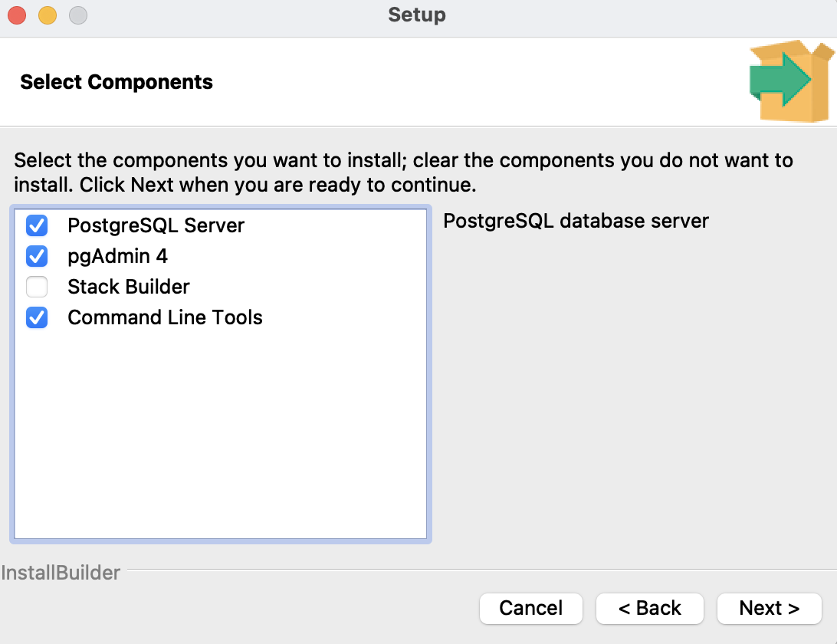
Task: Select the pgAdmin 4 label text
Action: click(117, 257)
